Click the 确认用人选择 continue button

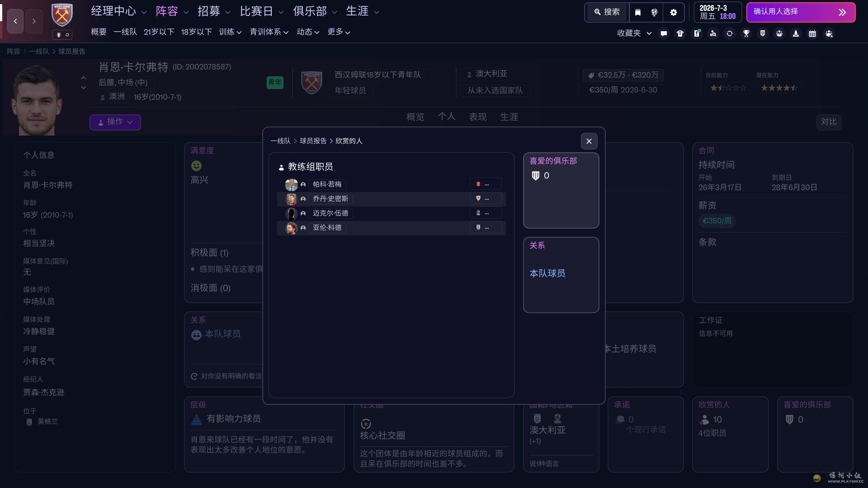(x=801, y=12)
